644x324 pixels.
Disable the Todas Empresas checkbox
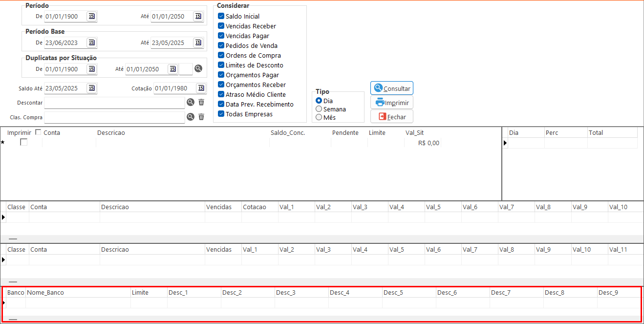(x=221, y=114)
